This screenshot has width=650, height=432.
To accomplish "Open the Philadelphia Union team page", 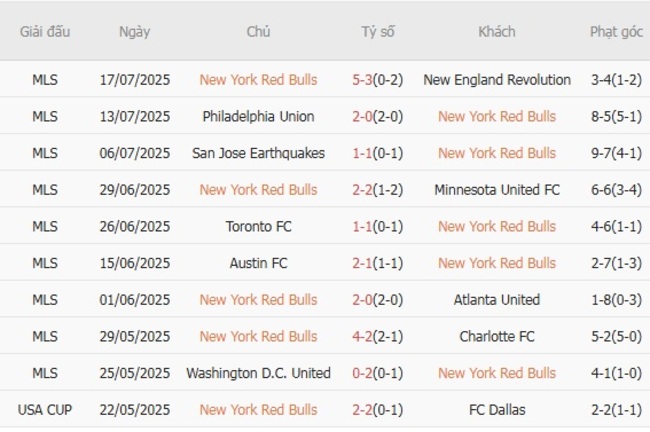I will (x=258, y=116).
